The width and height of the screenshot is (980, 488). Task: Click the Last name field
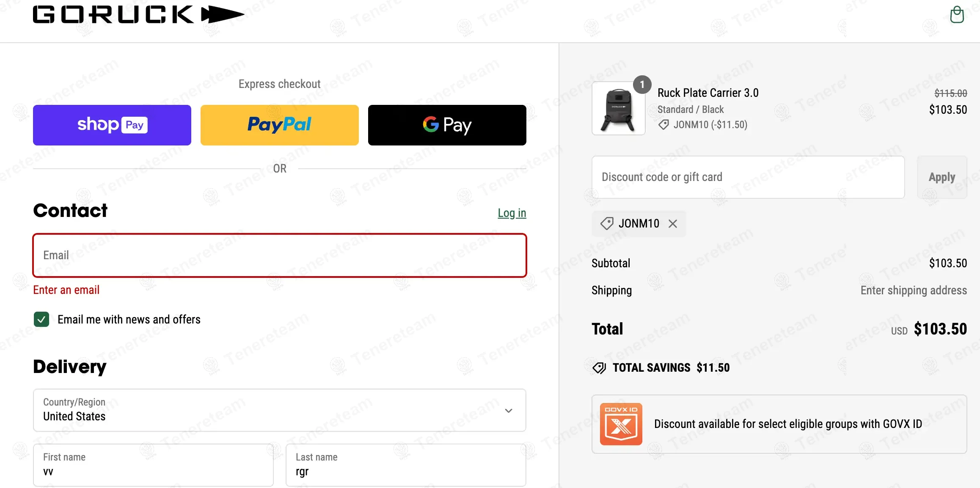point(405,465)
